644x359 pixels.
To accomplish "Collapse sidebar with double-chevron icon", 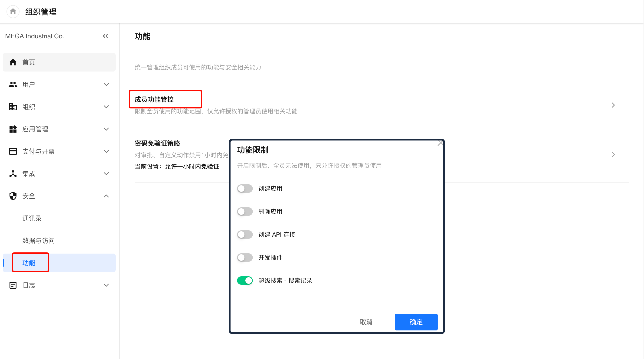I will [105, 36].
